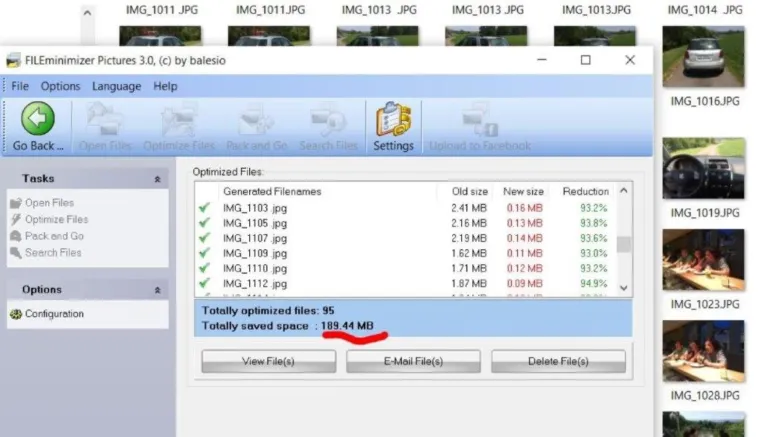This screenshot has width=762, height=437.
Task: Click the green checkmark for IMG_1103.jpg
Action: [205, 208]
